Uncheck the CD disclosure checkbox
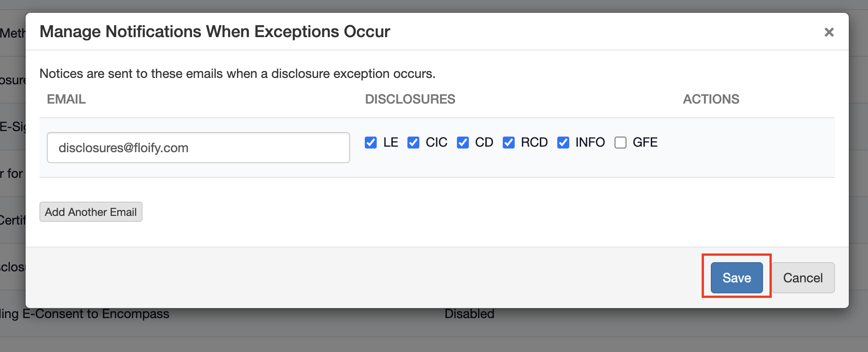 463,143
